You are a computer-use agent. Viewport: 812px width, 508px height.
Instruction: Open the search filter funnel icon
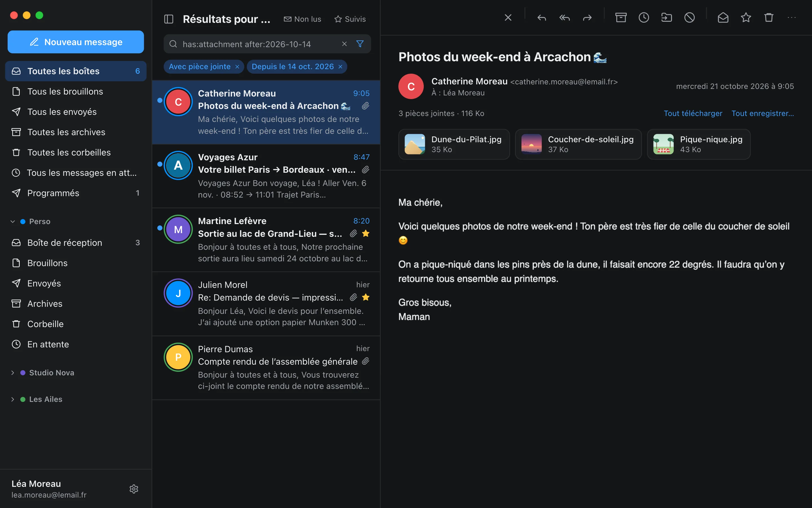tap(360, 44)
